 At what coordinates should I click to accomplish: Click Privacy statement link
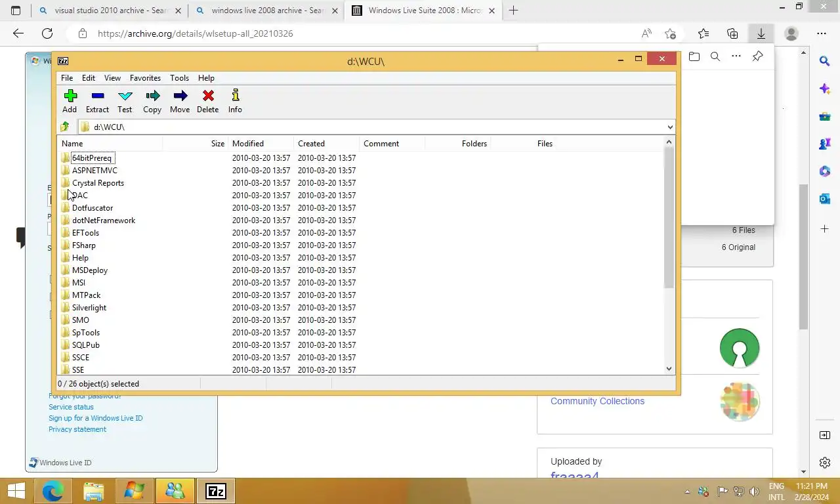point(77,429)
